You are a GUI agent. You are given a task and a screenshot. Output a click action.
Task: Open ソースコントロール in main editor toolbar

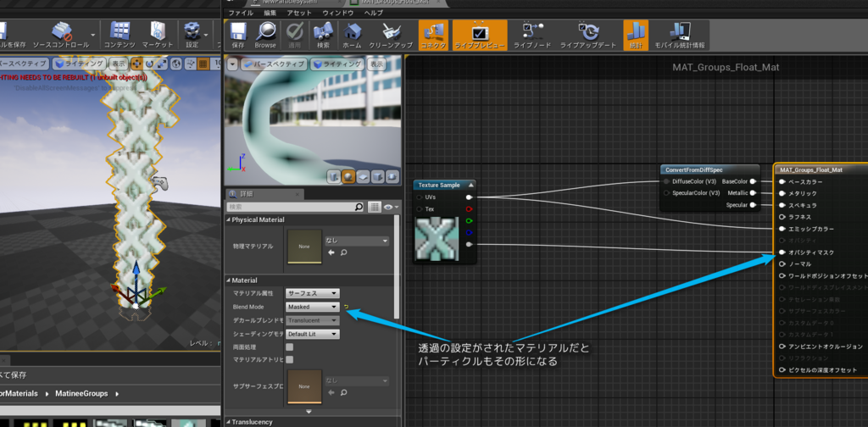61,36
